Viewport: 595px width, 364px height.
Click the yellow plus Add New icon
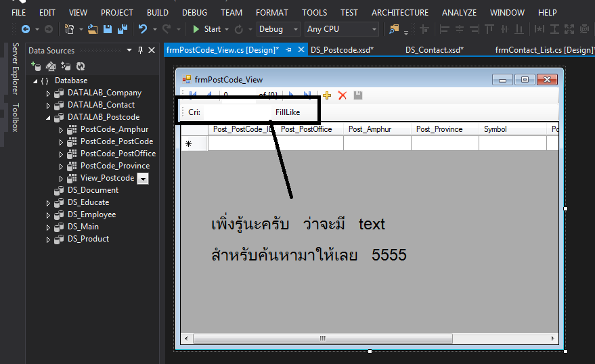[327, 95]
